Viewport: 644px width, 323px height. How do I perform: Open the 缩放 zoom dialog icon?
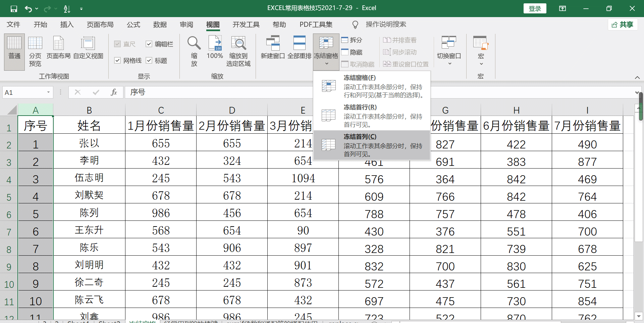194,51
